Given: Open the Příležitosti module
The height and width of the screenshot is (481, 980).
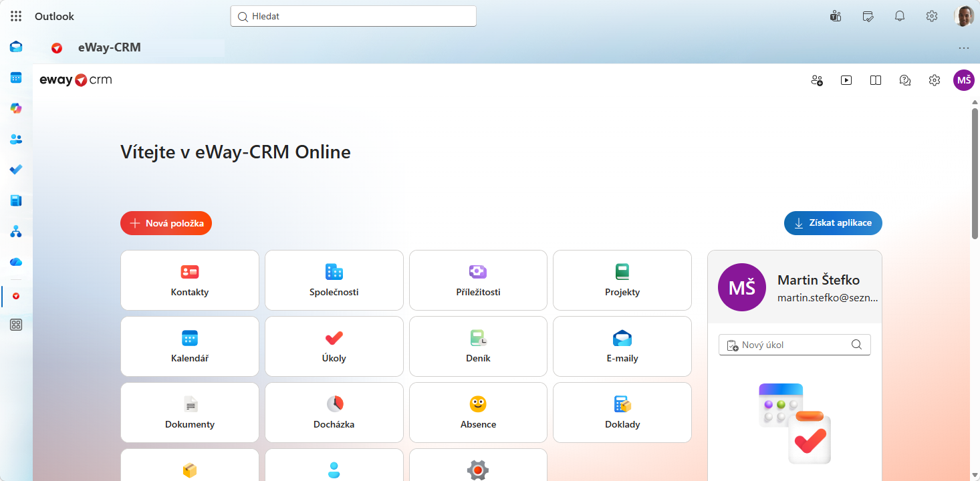Looking at the screenshot, I should point(478,281).
